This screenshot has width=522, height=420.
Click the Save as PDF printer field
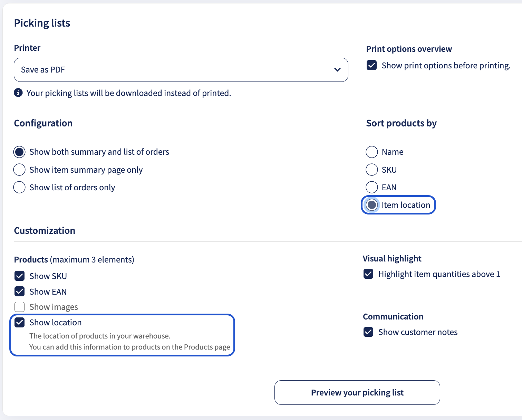181,70
